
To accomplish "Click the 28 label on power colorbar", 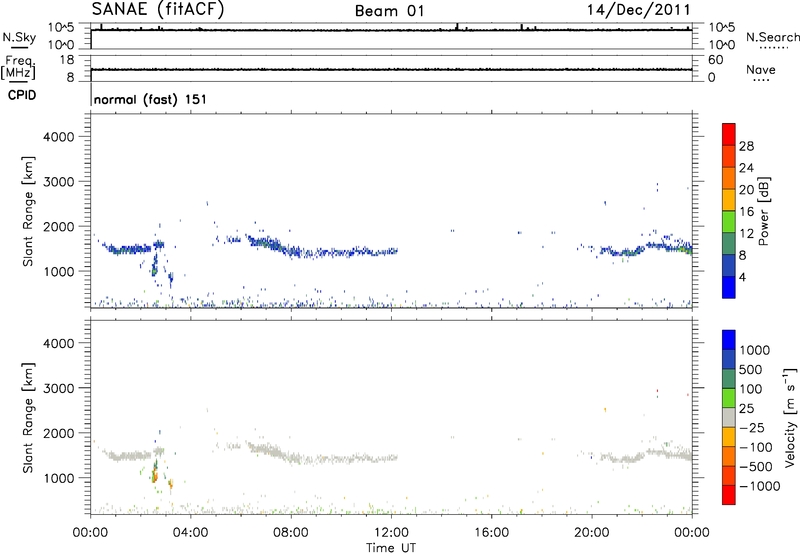I will click(x=746, y=146).
